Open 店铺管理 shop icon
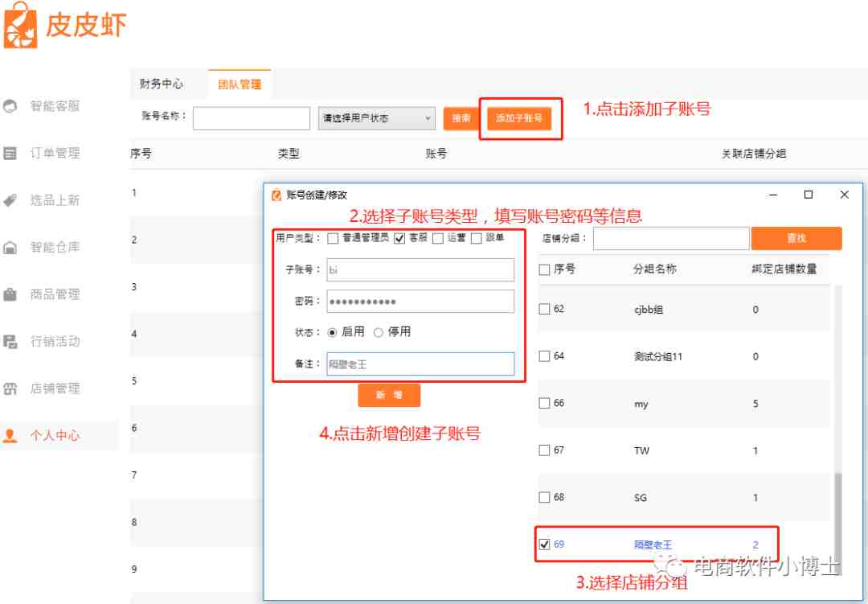The image size is (868, 604). tap(10, 388)
